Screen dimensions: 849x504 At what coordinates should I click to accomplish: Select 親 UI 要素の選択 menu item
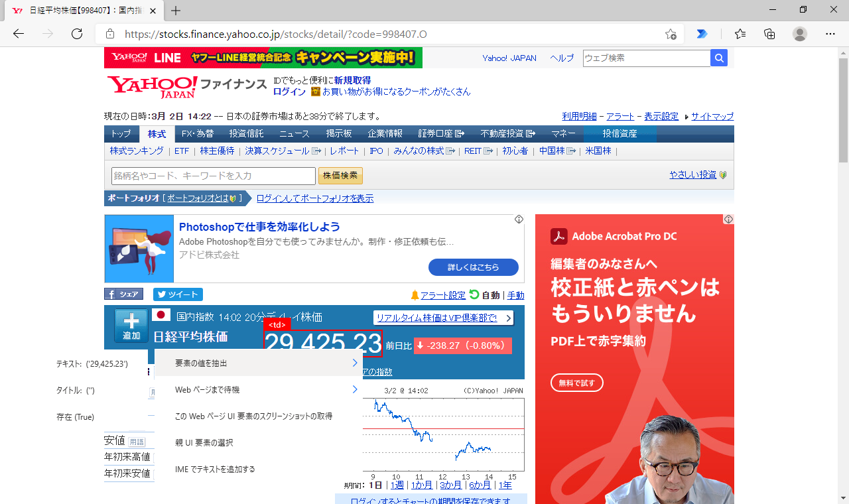click(x=259, y=442)
